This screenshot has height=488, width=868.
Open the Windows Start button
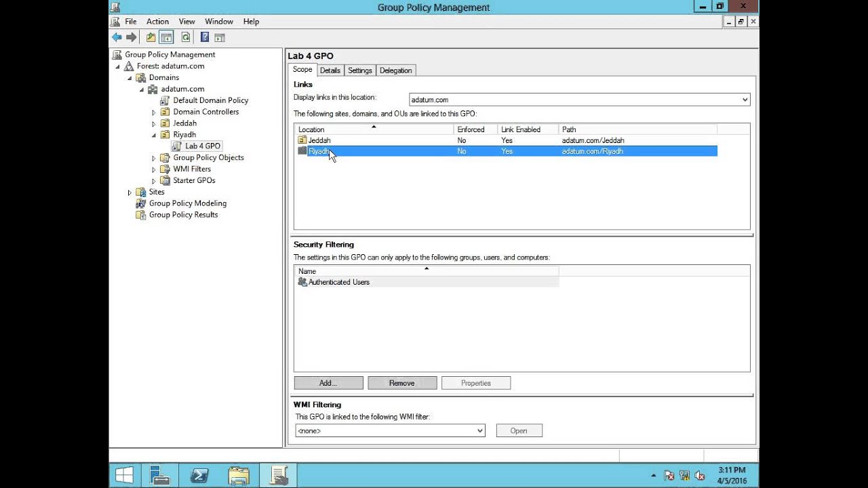[124, 474]
